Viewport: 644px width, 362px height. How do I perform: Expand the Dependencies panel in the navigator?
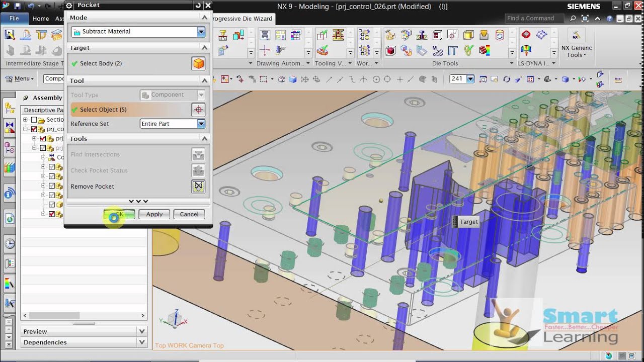[142, 342]
